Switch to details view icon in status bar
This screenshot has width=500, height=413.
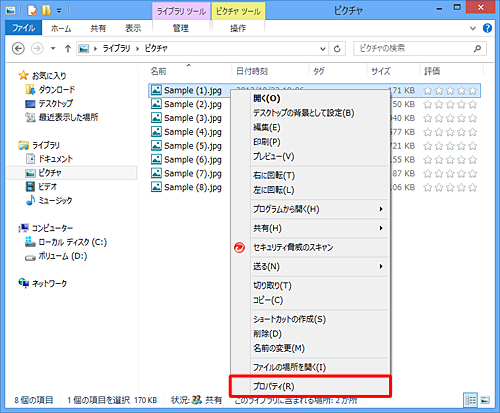[471, 400]
